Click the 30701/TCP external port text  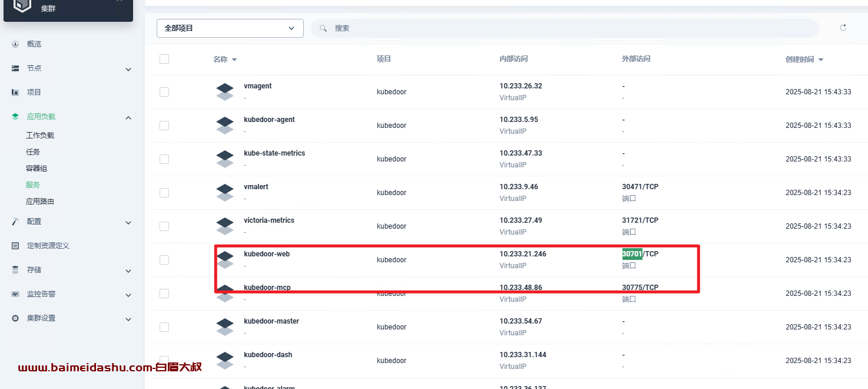[640, 254]
